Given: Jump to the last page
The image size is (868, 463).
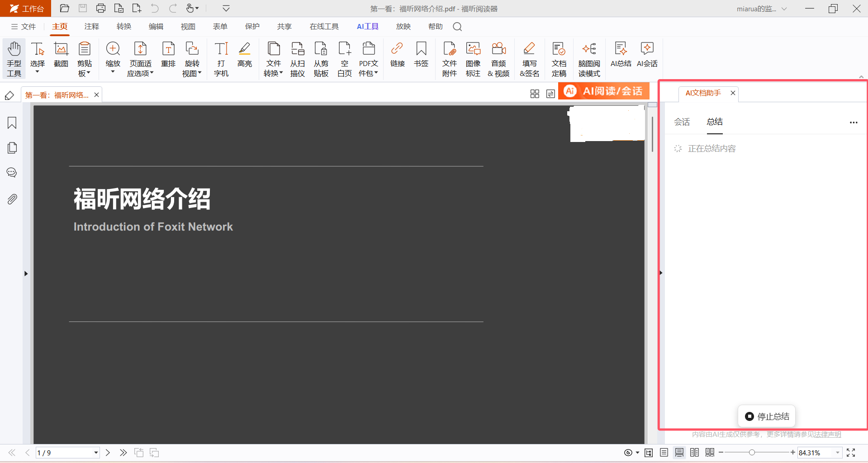Looking at the screenshot, I should [123, 453].
